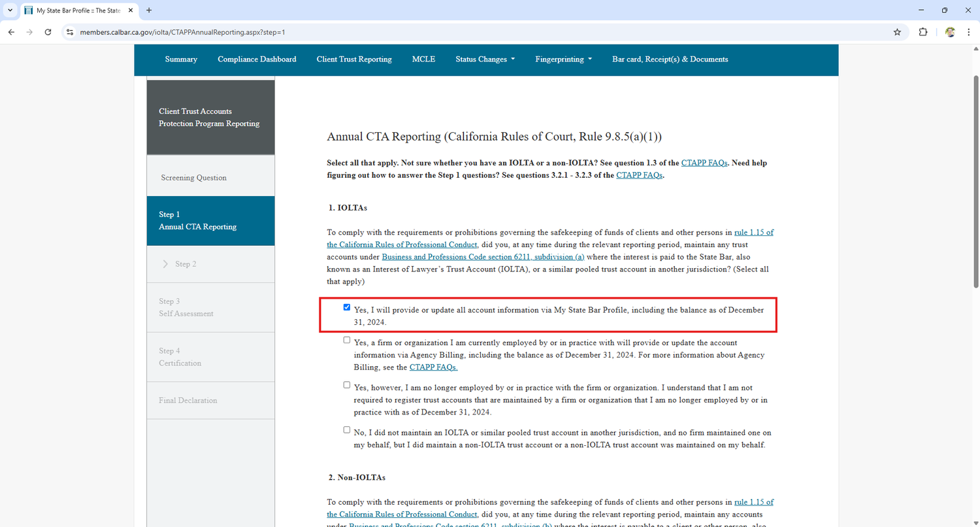Go to Compliance Dashboard
Viewport: 980px width, 527px height.
point(257,59)
